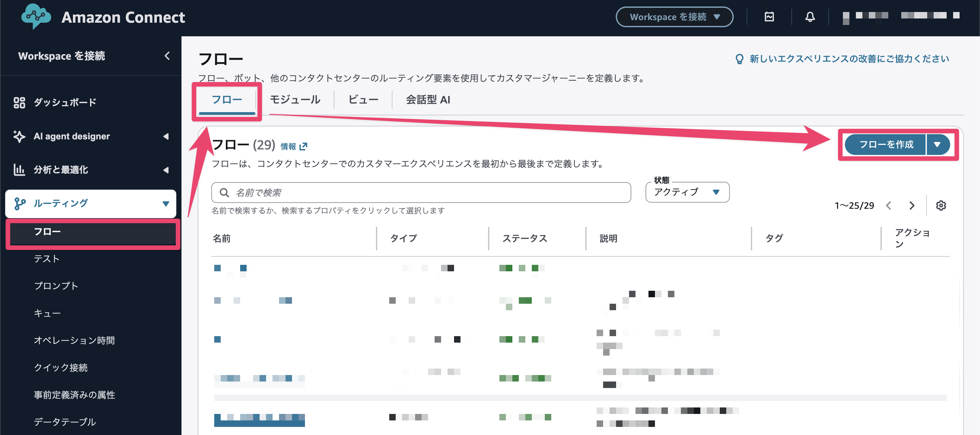Open the 情報 external link
The height and width of the screenshot is (435, 980).
point(294,147)
